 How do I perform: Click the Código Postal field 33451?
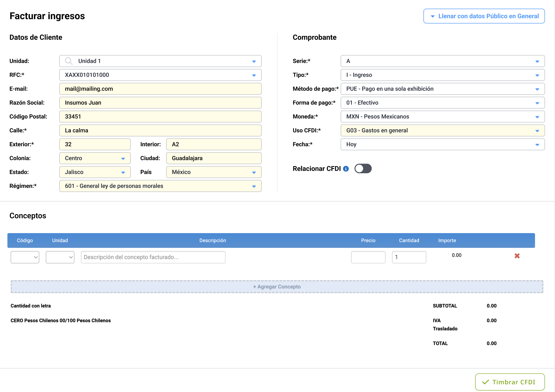(160, 117)
